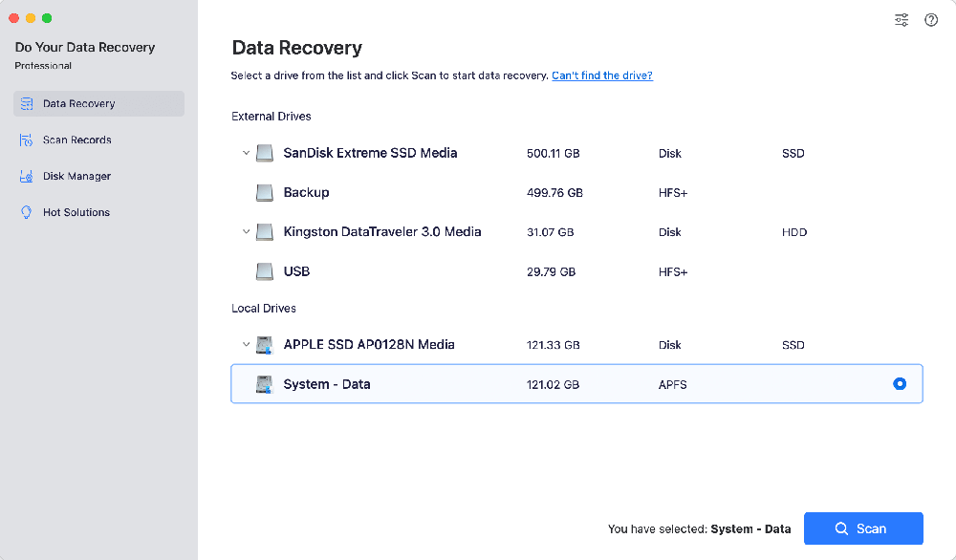This screenshot has height=560, width=956.
Task: Go to Scan Records from sidebar menu
Action: pyautogui.click(x=76, y=140)
